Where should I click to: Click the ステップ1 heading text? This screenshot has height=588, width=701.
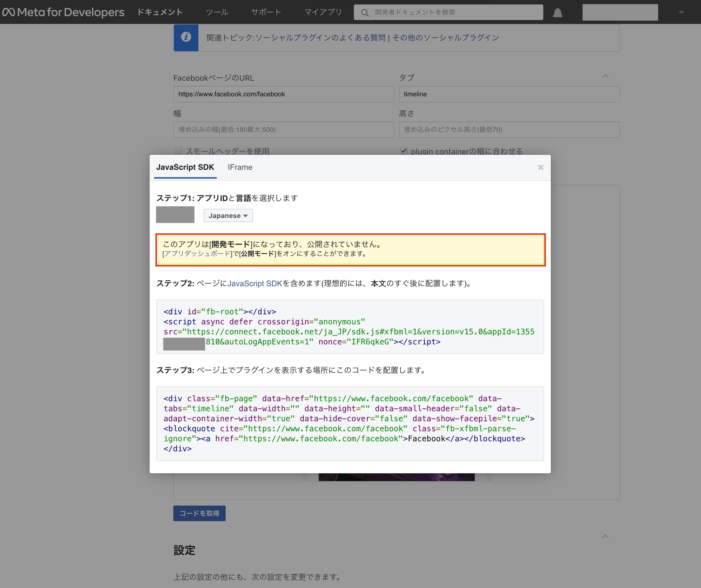[227, 198]
